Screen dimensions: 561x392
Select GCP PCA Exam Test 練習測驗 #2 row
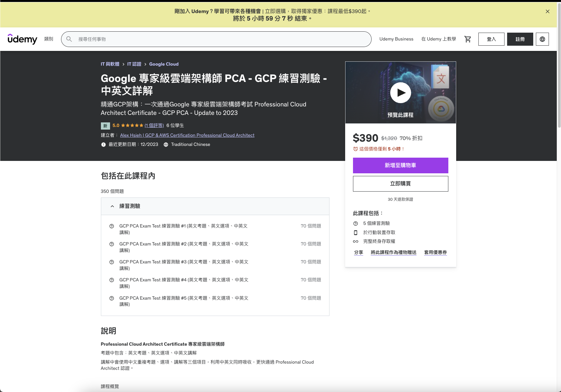(215, 247)
